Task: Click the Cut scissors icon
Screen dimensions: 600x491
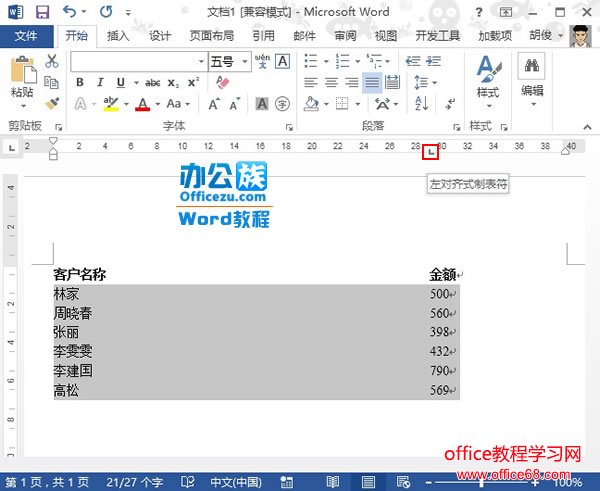Action: (x=52, y=62)
